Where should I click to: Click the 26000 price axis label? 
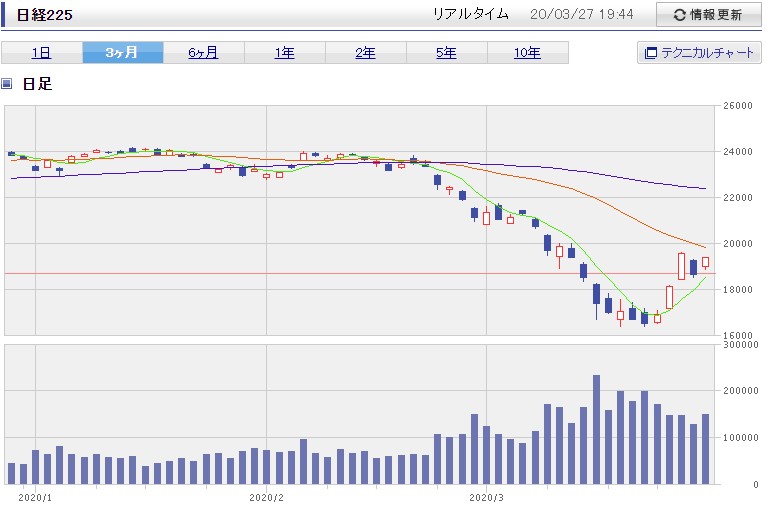pyautogui.click(x=738, y=106)
